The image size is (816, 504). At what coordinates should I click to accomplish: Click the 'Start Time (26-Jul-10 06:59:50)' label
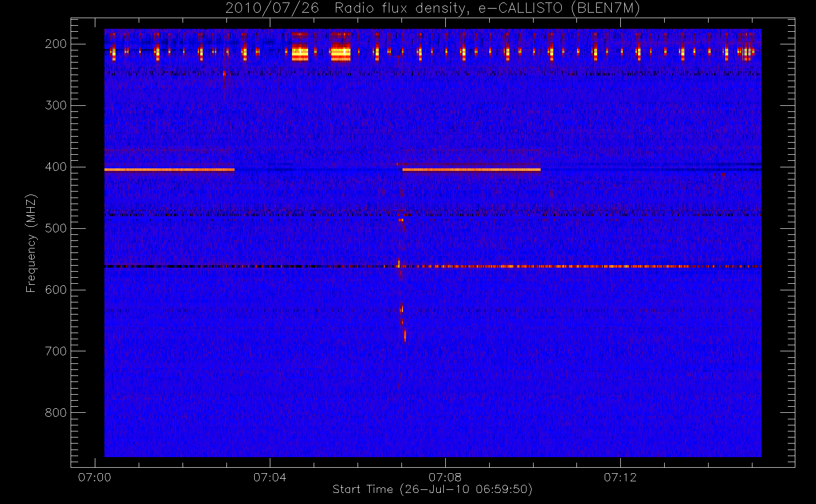click(433, 489)
